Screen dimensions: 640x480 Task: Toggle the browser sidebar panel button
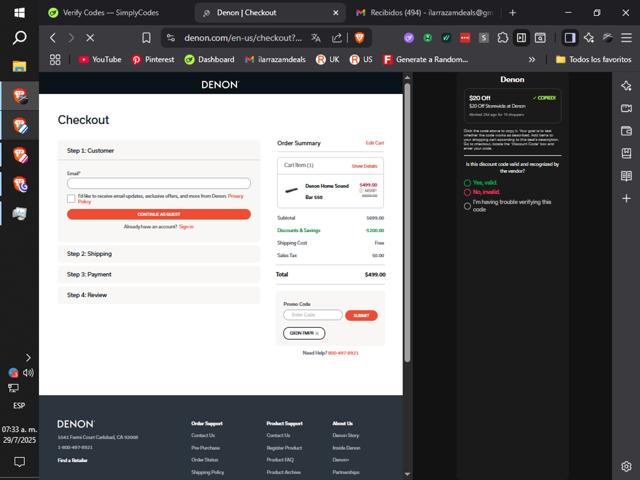570,38
